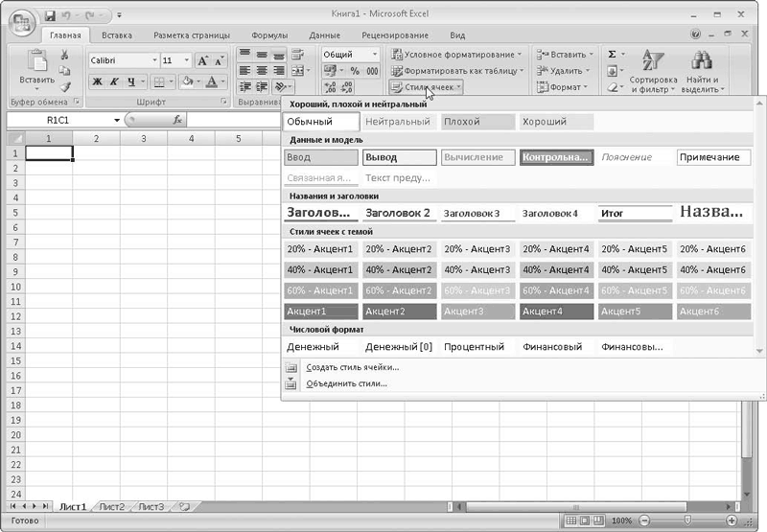767x532 pixels.
Task: Click the R1C1 name box field
Action: coord(62,120)
